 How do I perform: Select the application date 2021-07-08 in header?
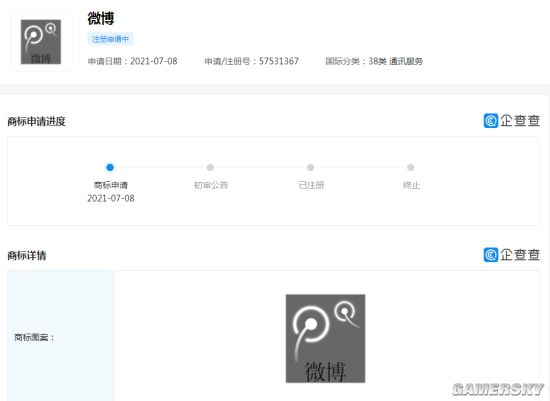(x=154, y=61)
